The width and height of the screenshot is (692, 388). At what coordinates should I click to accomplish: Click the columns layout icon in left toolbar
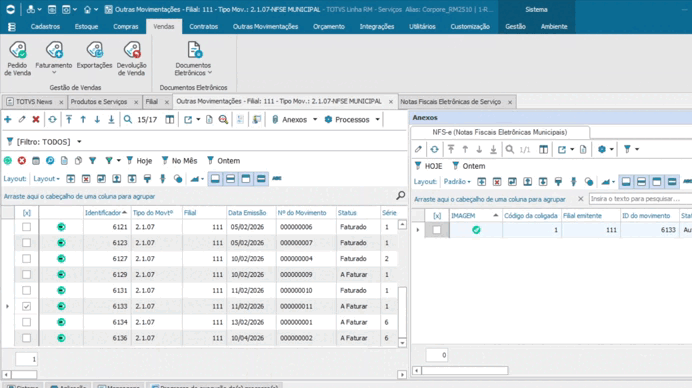click(x=169, y=120)
